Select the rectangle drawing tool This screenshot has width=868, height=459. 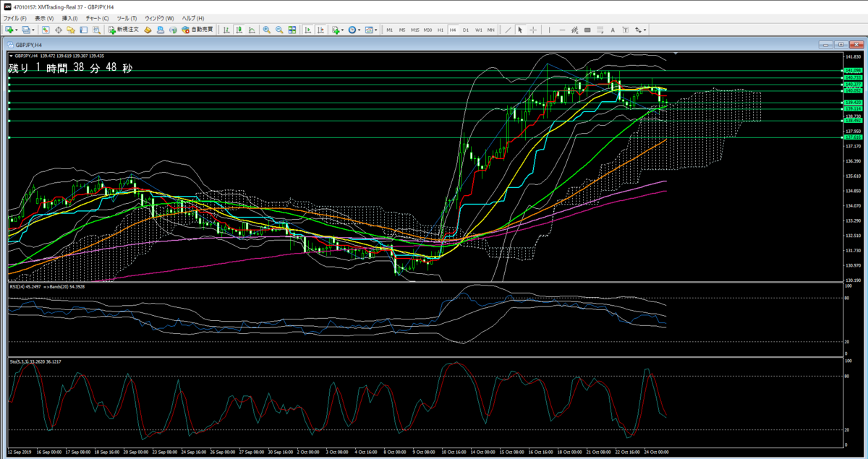point(587,30)
